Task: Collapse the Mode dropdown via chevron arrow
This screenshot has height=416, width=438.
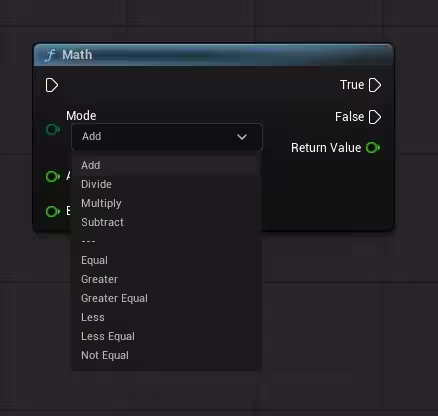Action: coord(242,137)
